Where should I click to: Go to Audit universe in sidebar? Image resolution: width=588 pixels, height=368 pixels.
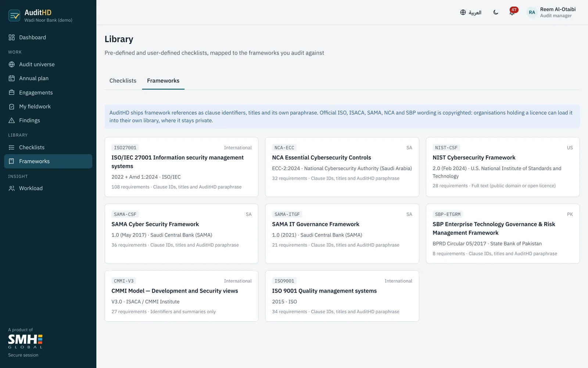(x=48, y=64)
